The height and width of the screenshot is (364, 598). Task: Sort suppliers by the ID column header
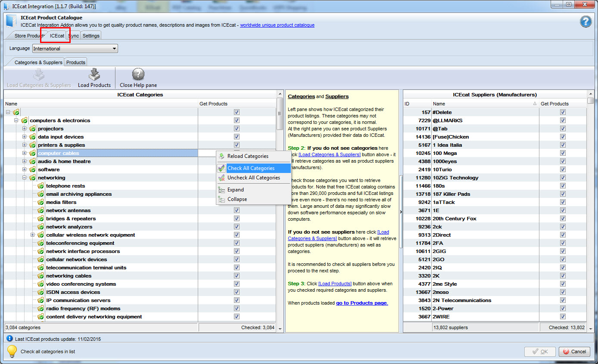[x=417, y=104]
